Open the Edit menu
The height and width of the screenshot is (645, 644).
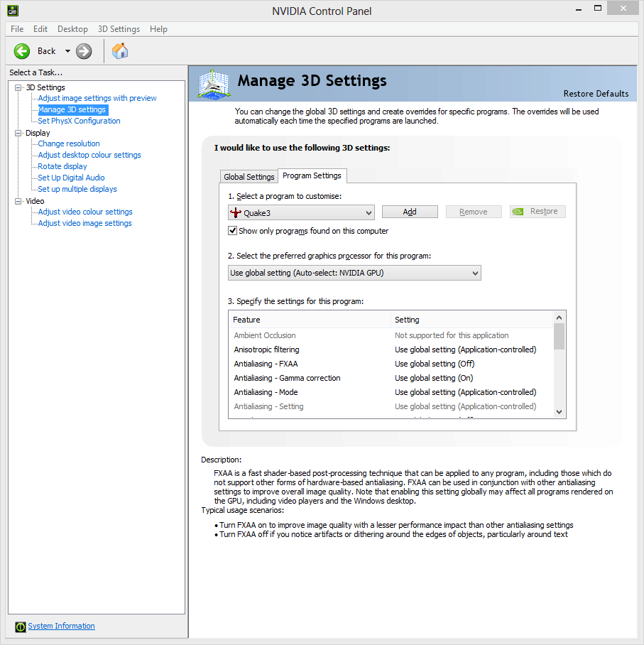[40, 29]
